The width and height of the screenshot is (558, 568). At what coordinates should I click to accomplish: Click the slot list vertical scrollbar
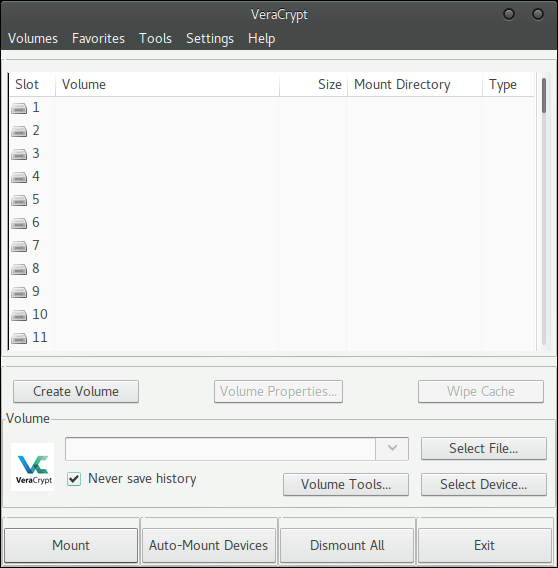[544, 211]
